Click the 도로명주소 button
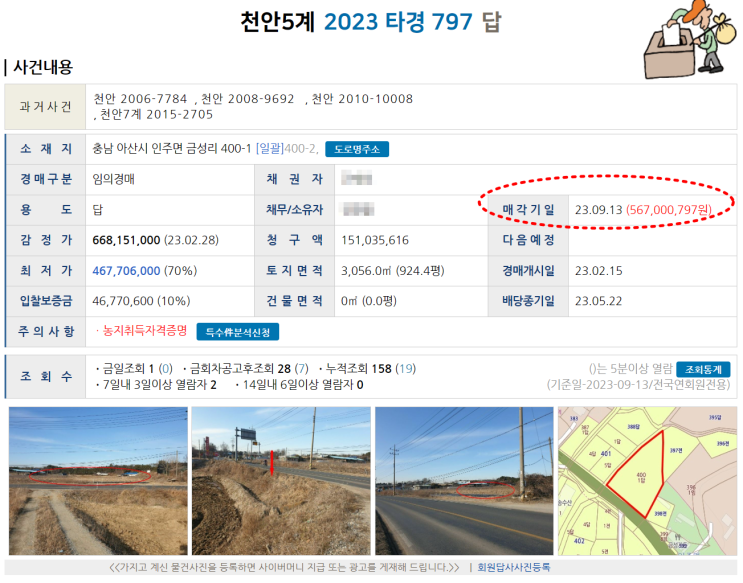The width and height of the screenshot is (743, 583). (357, 149)
